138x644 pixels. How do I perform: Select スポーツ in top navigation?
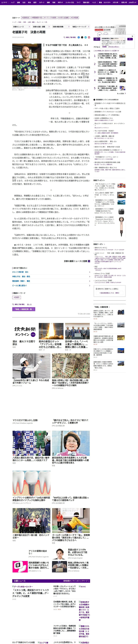tap(42, 2)
